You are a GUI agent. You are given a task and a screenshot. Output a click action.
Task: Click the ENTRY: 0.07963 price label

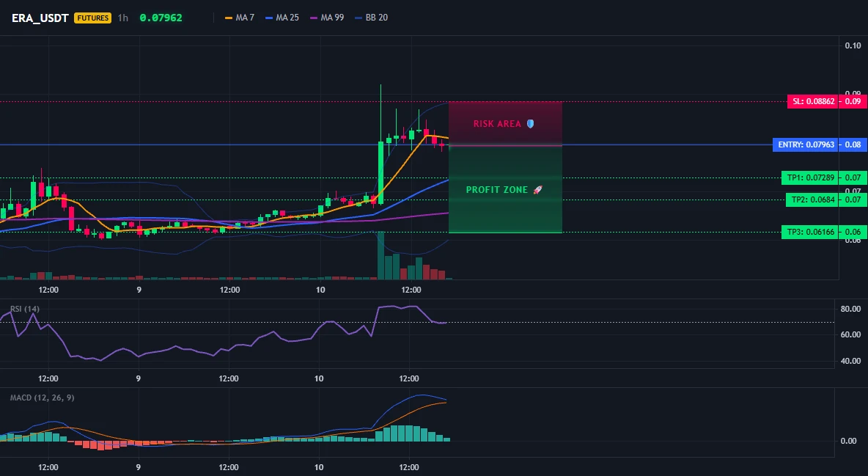pos(806,144)
